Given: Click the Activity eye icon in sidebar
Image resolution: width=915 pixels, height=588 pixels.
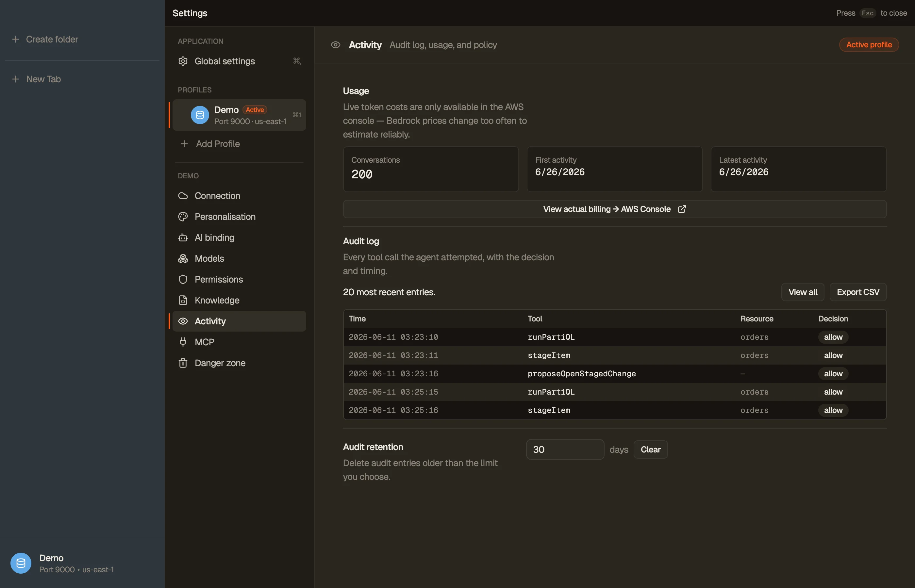Looking at the screenshot, I should click(183, 321).
